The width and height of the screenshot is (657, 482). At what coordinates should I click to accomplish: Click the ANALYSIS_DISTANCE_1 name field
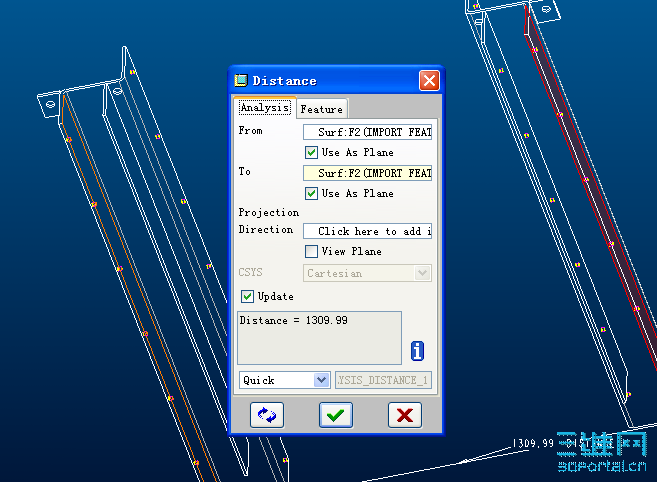click(383, 380)
